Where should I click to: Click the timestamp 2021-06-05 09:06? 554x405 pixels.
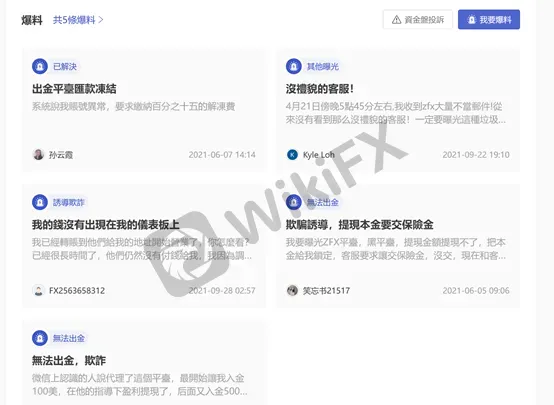tap(476, 291)
